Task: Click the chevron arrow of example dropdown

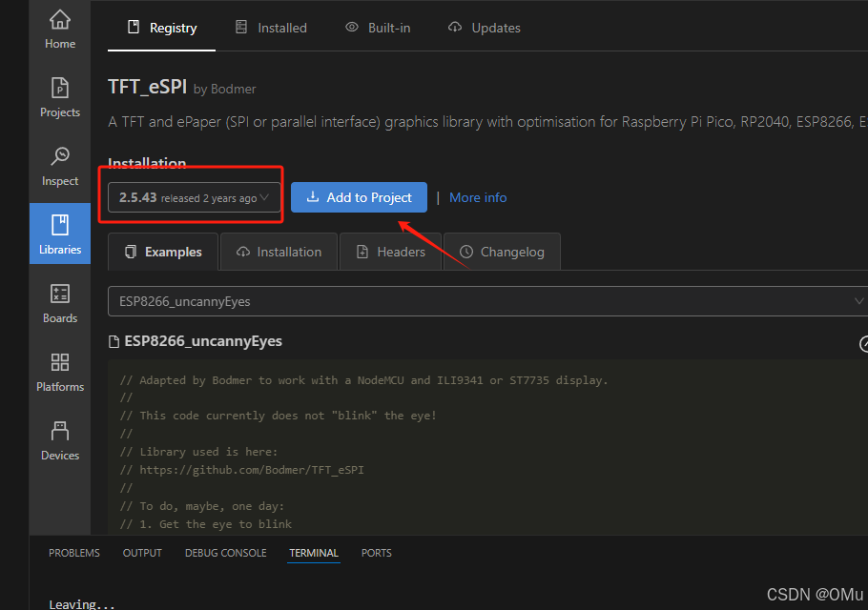Action: click(x=858, y=301)
